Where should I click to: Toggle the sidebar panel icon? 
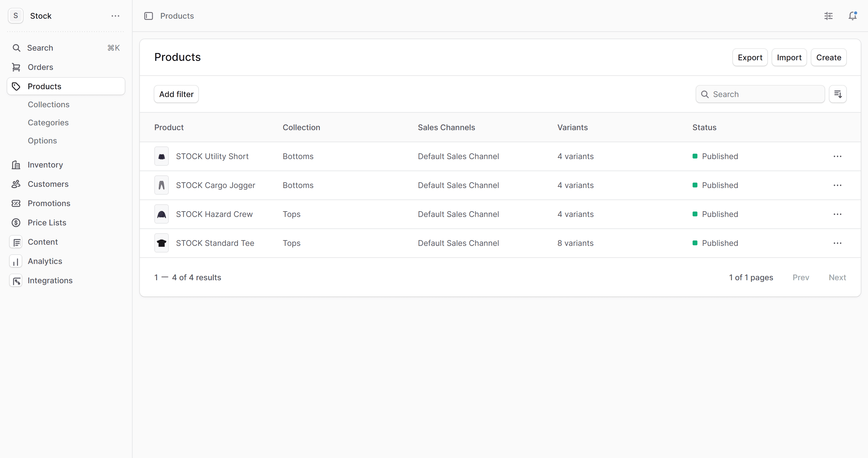pyautogui.click(x=149, y=16)
